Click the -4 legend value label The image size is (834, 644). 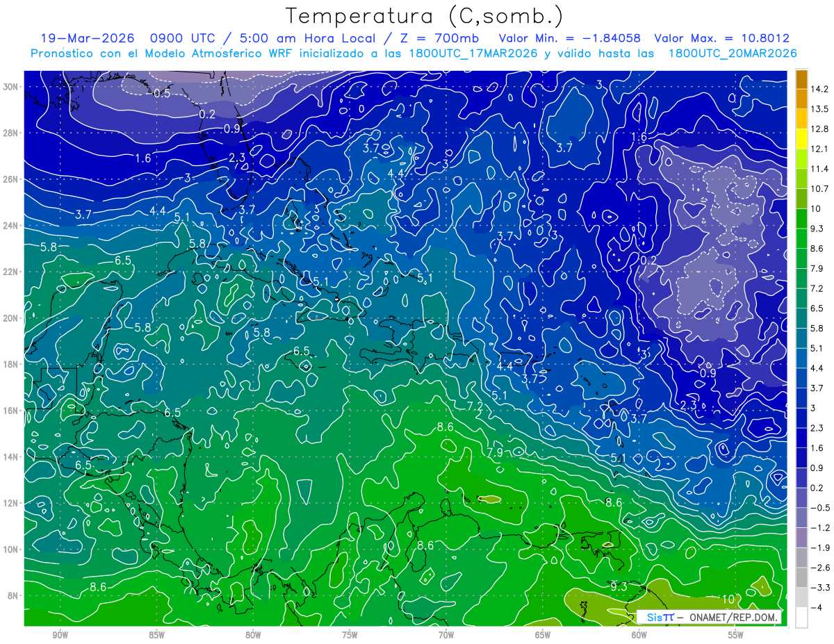tap(819, 607)
